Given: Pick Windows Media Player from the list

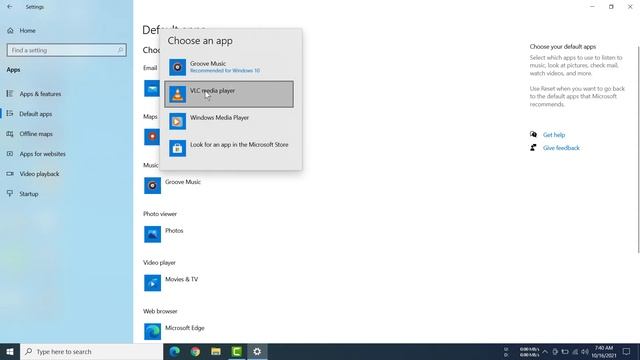Looking at the screenshot, I should 229,121.
